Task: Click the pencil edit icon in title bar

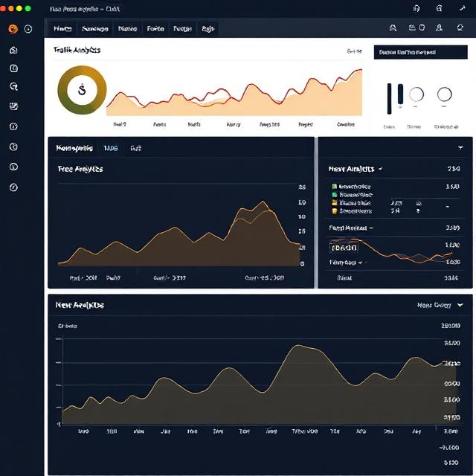Action: 460,8
